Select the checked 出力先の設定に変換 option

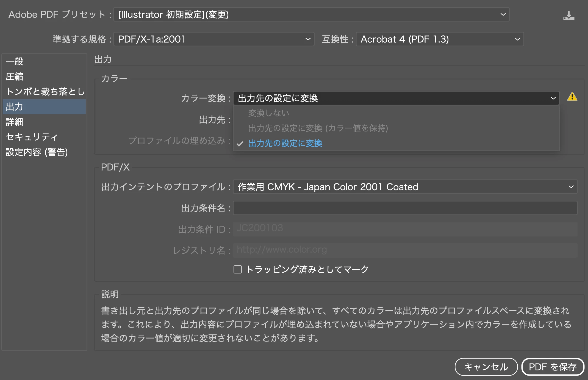(x=285, y=143)
